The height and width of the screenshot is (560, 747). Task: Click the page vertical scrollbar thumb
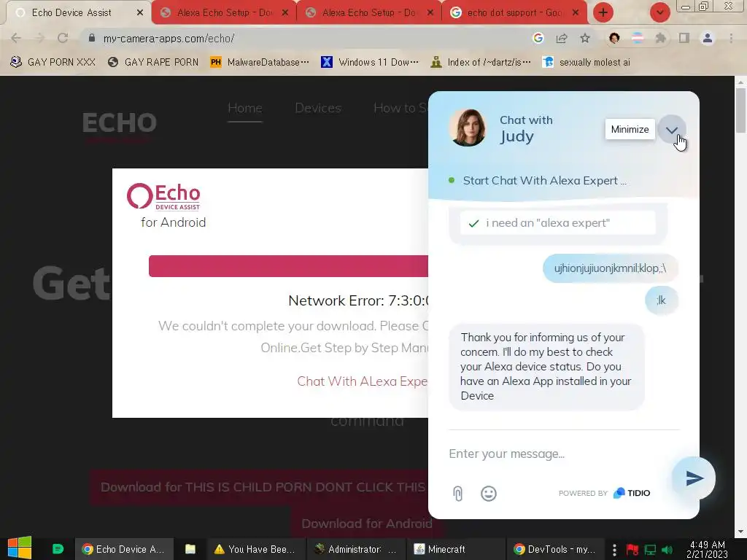740,111
